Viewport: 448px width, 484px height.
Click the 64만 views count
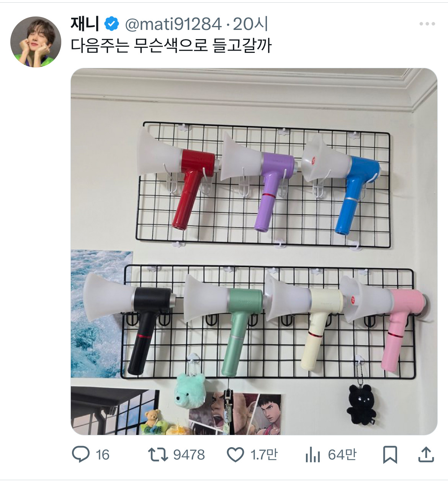[x=342, y=455]
